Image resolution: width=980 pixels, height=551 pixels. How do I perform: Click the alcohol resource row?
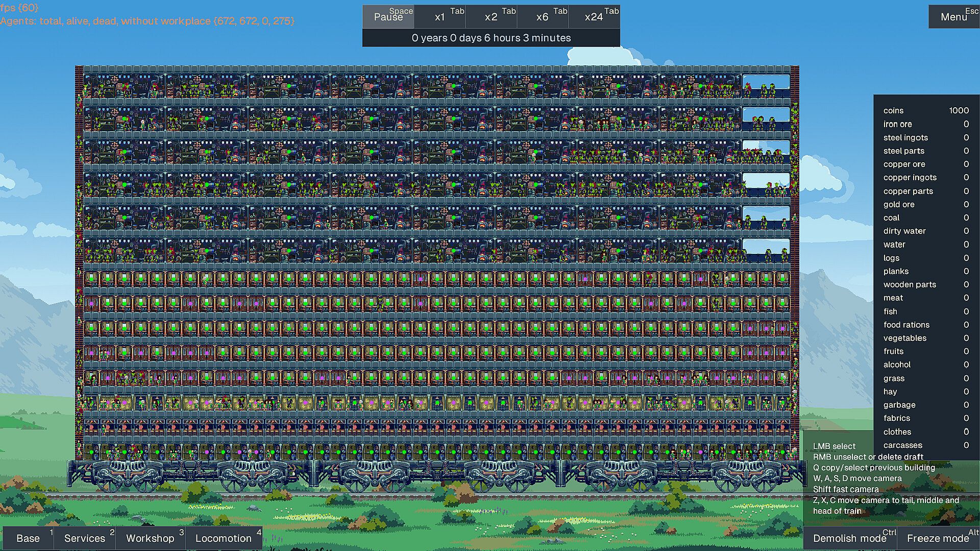click(926, 365)
